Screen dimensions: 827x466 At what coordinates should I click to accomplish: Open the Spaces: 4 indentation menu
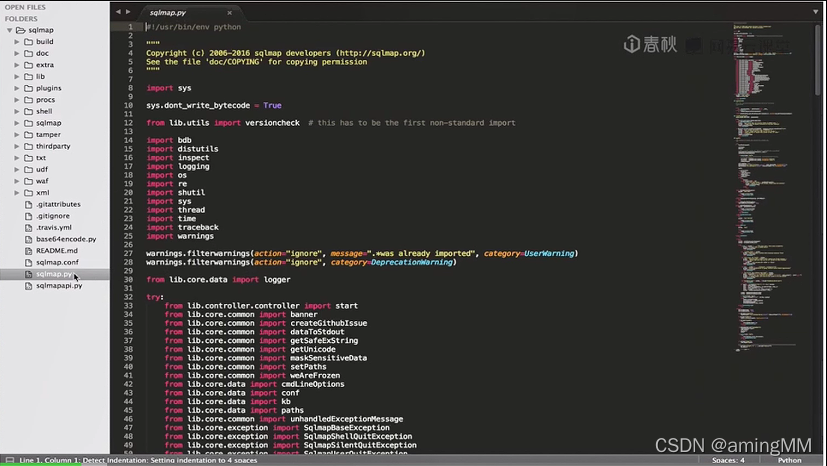pyautogui.click(x=728, y=460)
